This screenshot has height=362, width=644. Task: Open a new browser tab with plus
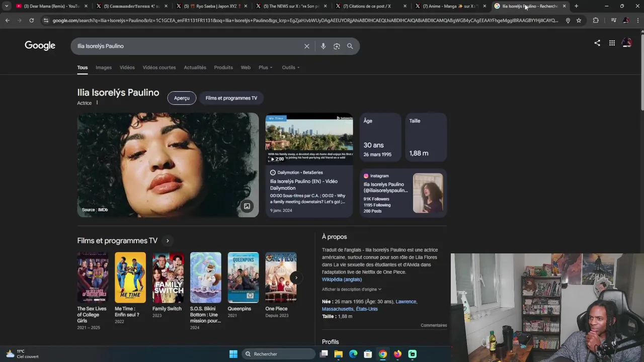(x=576, y=6)
